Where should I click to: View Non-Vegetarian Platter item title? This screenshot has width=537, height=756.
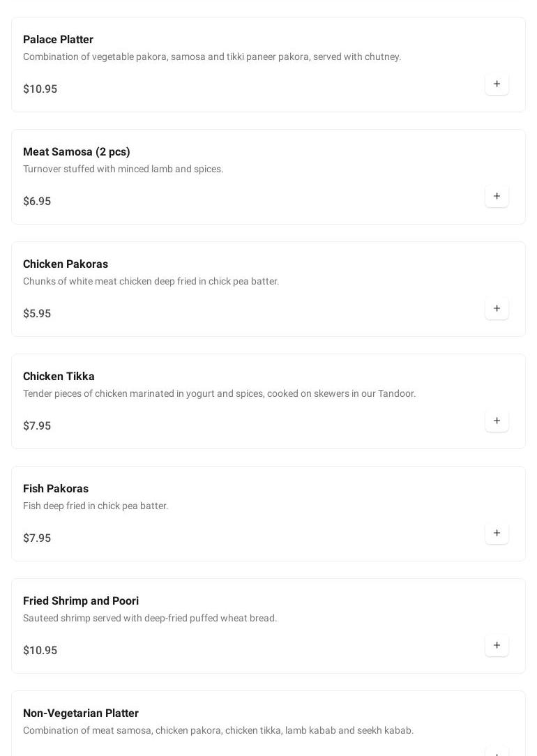click(81, 713)
